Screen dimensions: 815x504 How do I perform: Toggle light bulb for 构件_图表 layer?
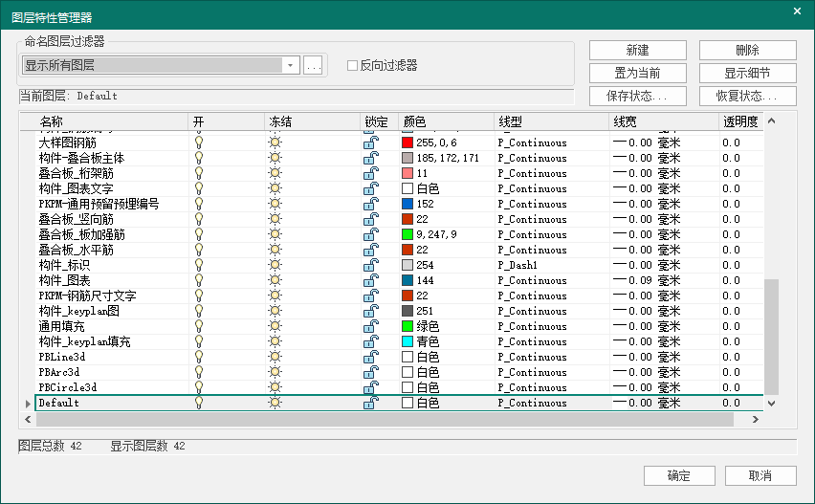point(200,280)
